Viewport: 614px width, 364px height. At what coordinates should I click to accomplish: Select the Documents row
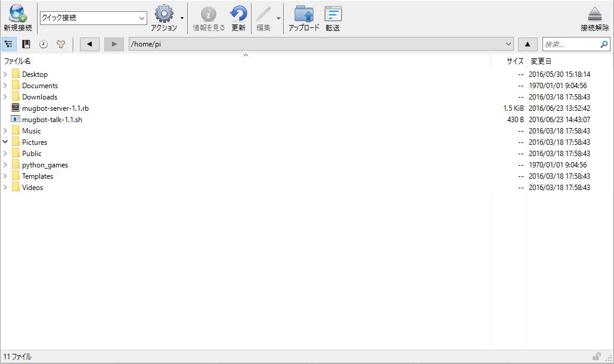pos(306,85)
